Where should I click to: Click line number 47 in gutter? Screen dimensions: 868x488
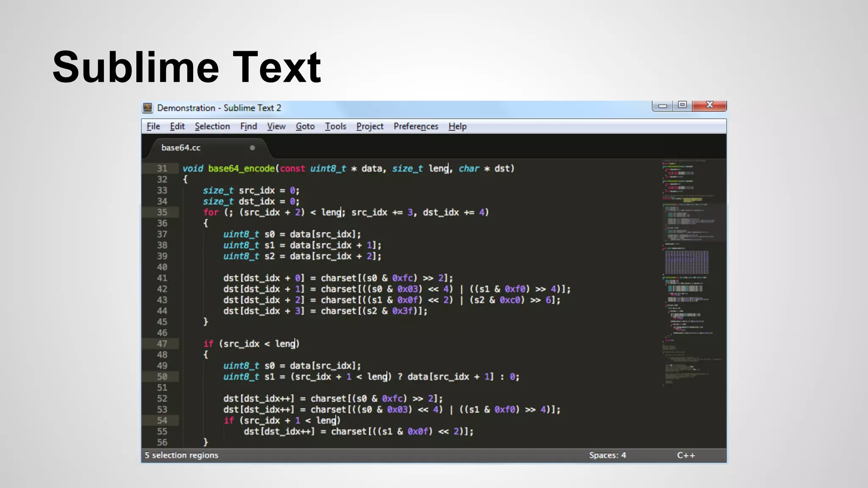pos(162,344)
